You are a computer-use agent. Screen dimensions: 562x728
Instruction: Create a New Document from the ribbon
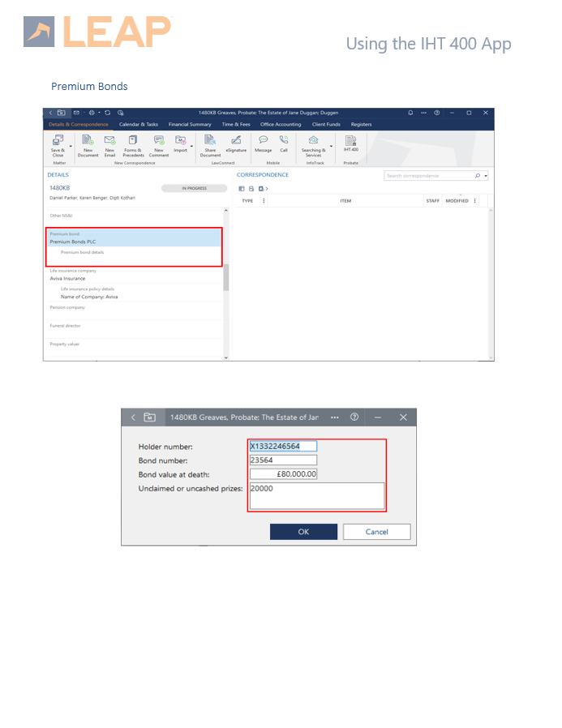(88, 141)
